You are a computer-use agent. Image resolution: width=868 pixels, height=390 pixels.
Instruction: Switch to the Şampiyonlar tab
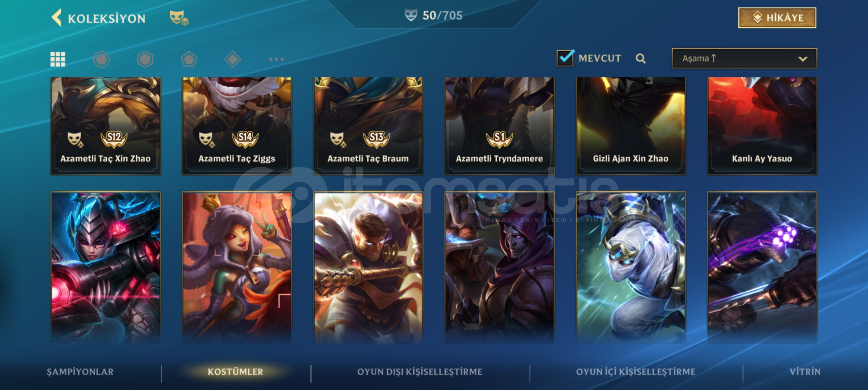[80, 372]
